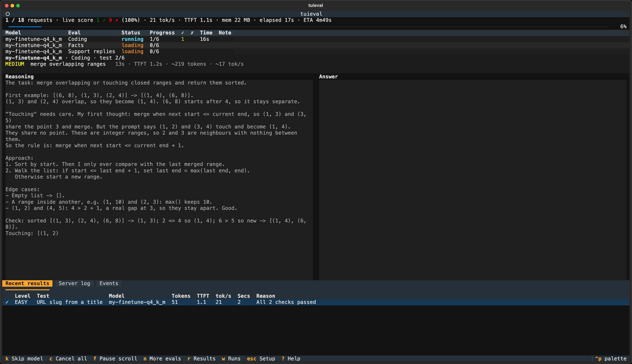The image size is (632, 364).
Task: Select the Facts eval row
Action: pyautogui.click(x=316, y=45)
